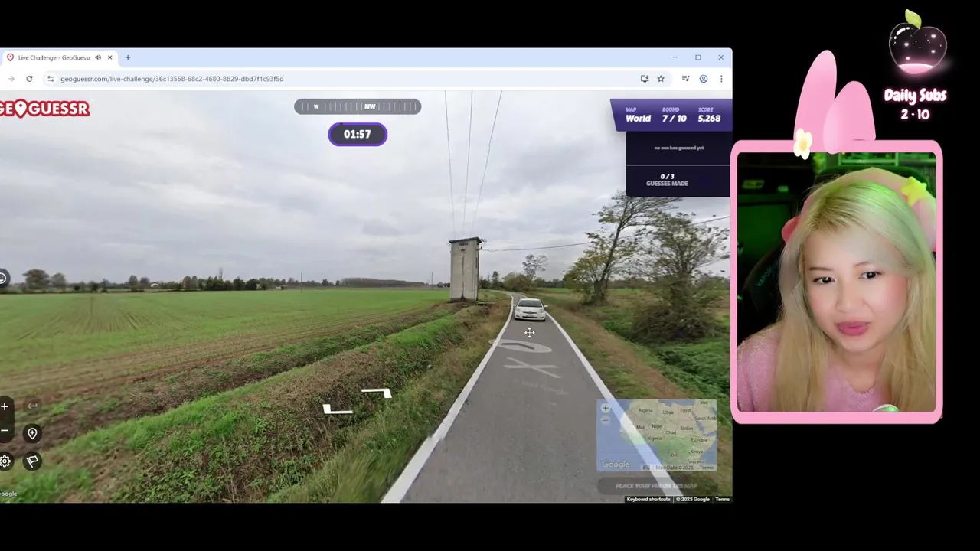
Task: Click the Daily Subs 2 - 10 overlay
Action: tap(915, 105)
